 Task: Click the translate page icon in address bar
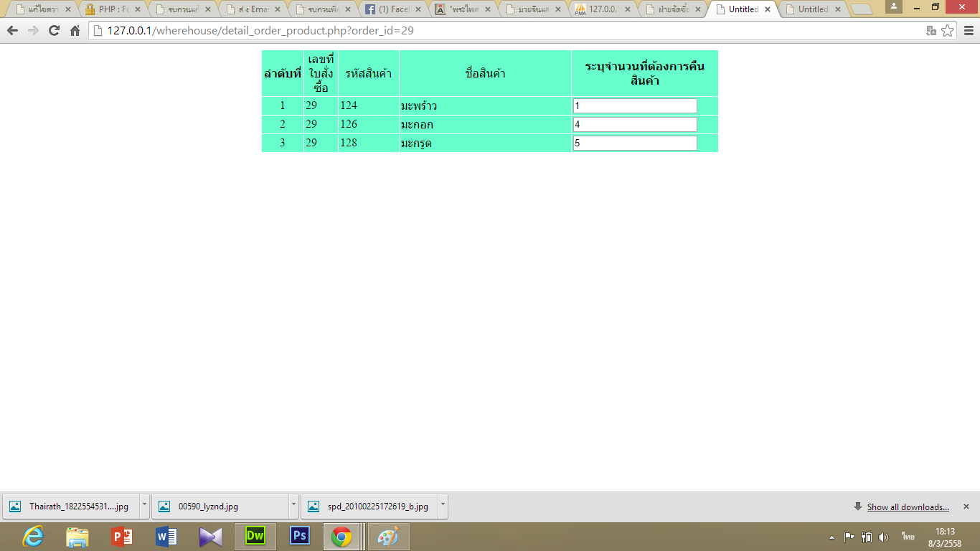pos(931,31)
